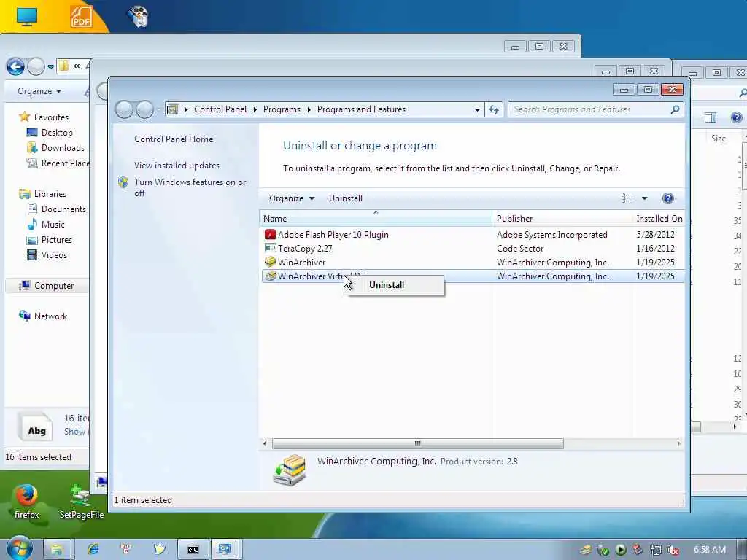
Task: Open the view options dropdown arrow
Action: [x=644, y=198]
